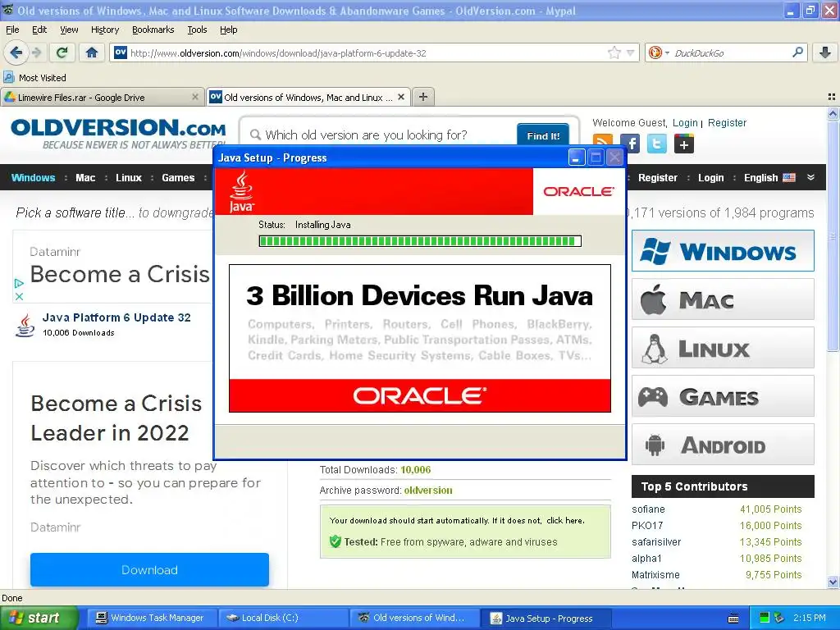Switch to the Limewire Files.rar Google Drive tab

[x=102, y=97]
